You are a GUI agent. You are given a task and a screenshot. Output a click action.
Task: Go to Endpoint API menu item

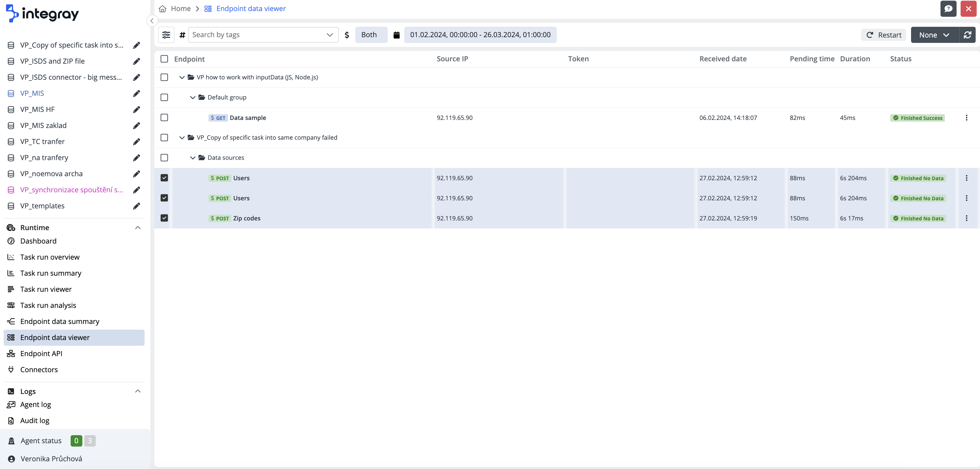41,353
